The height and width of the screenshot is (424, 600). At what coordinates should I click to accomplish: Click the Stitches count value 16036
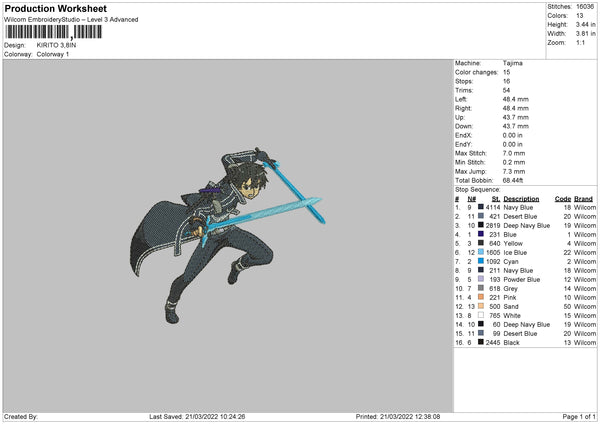tap(585, 7)
